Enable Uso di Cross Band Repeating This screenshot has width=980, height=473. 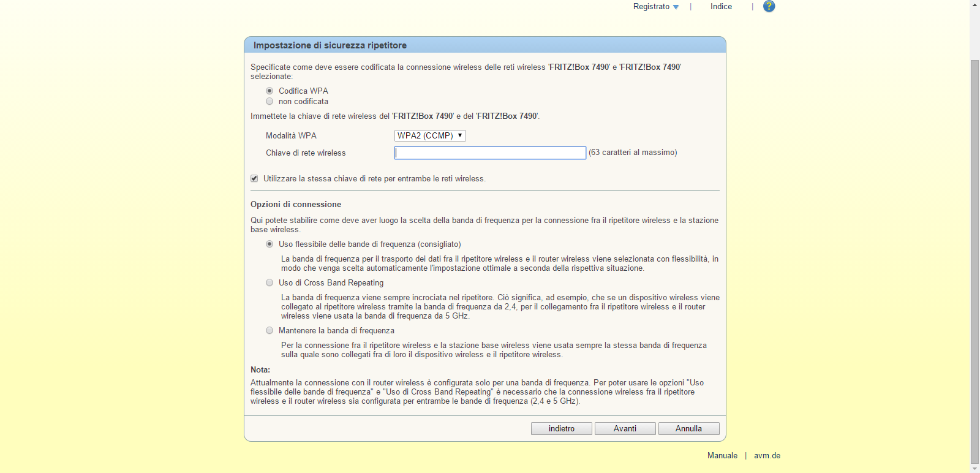(x=269, y=283)
